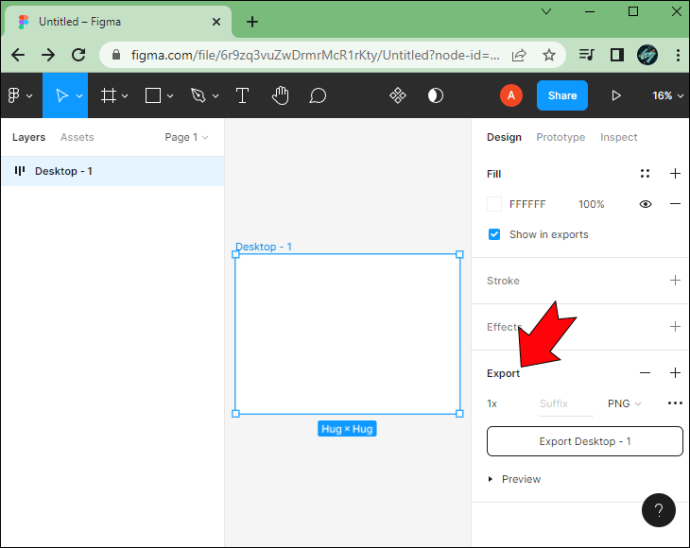Select the Frame tool

pos(109,96)
